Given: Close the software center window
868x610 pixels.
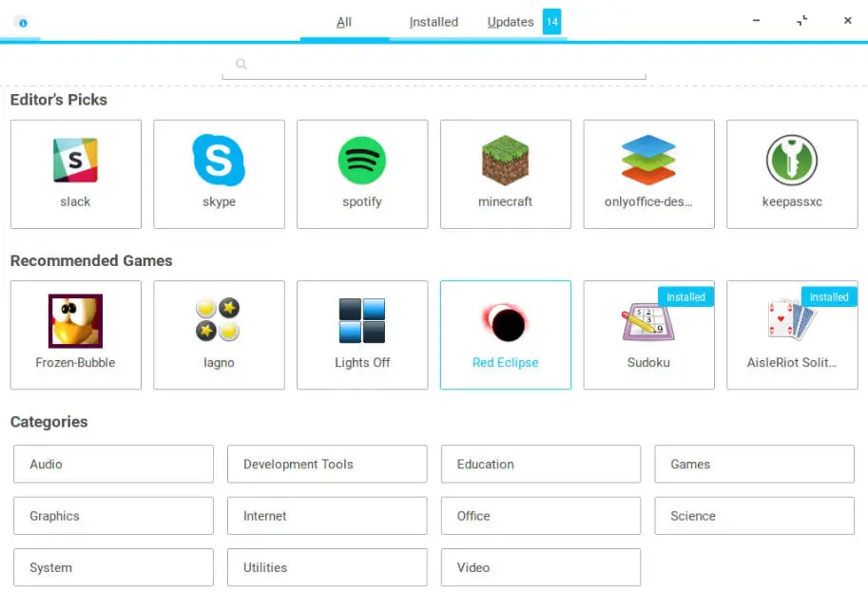Looking at the screenshot, I should (x=847, y=21).
